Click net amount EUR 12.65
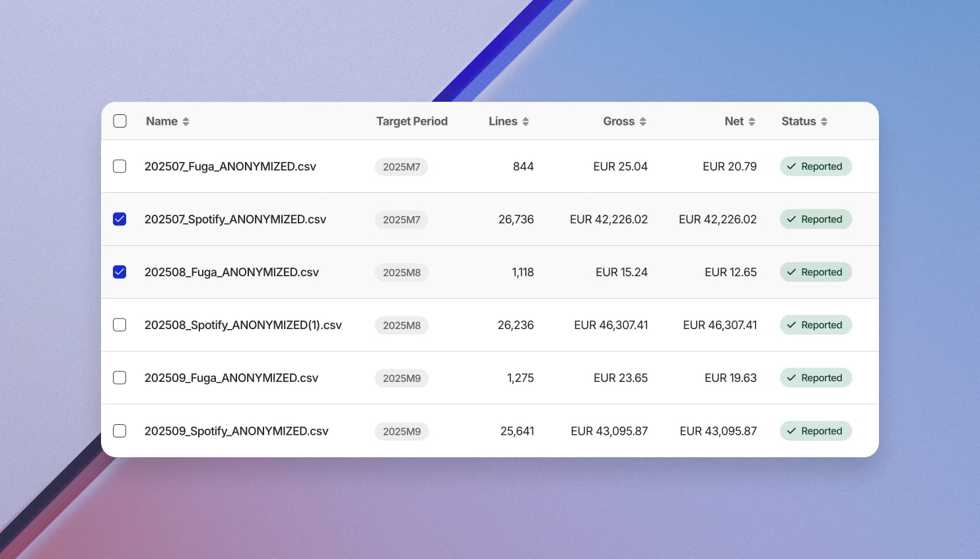Image resolution: width=980 pixels, height=559 pixels. point(730,272)
